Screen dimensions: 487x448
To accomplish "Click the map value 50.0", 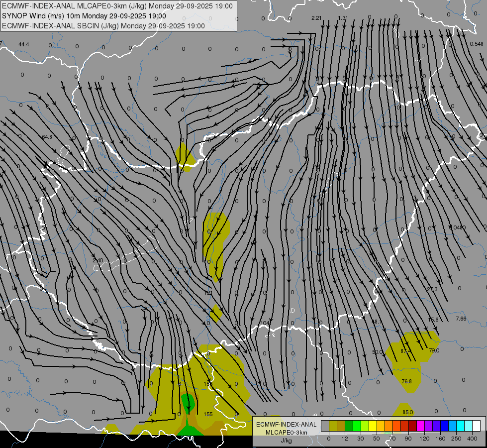I will tap(378, 352).
